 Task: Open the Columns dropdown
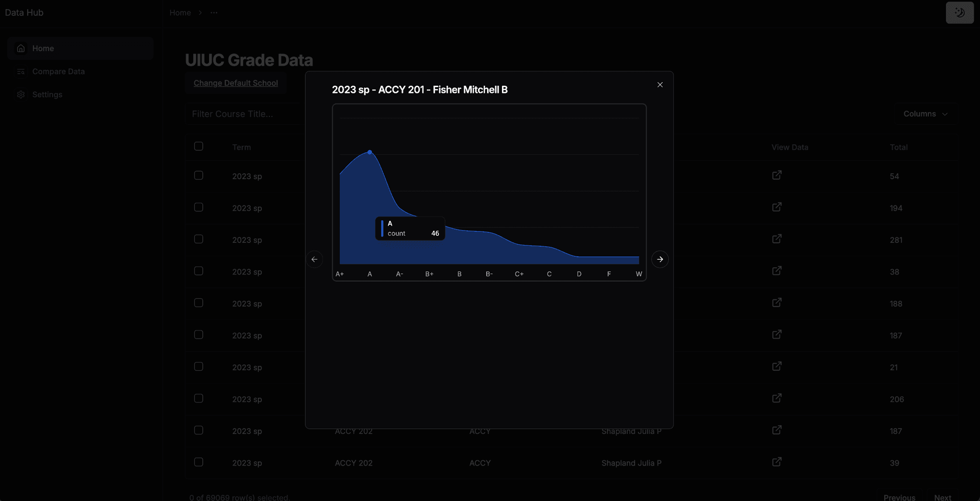pos(925,114)
